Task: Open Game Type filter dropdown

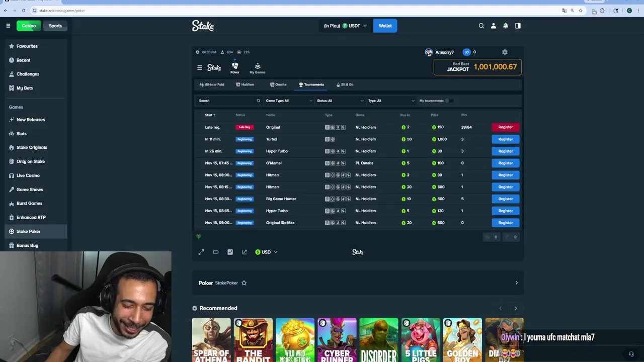Action: 289,101
